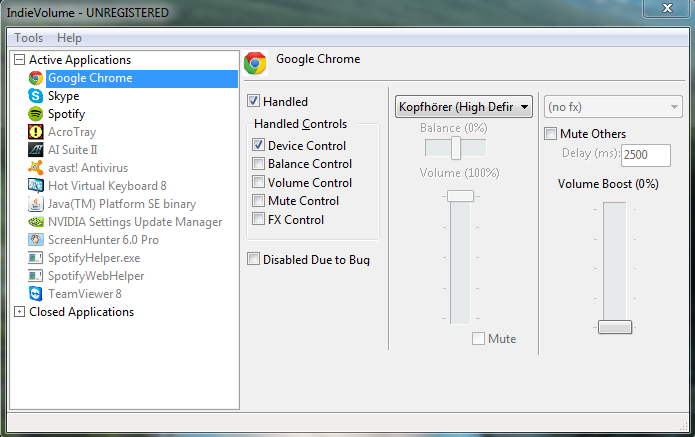Click the NVIDIA Settings Update Manager icon

tap(35, 222)
